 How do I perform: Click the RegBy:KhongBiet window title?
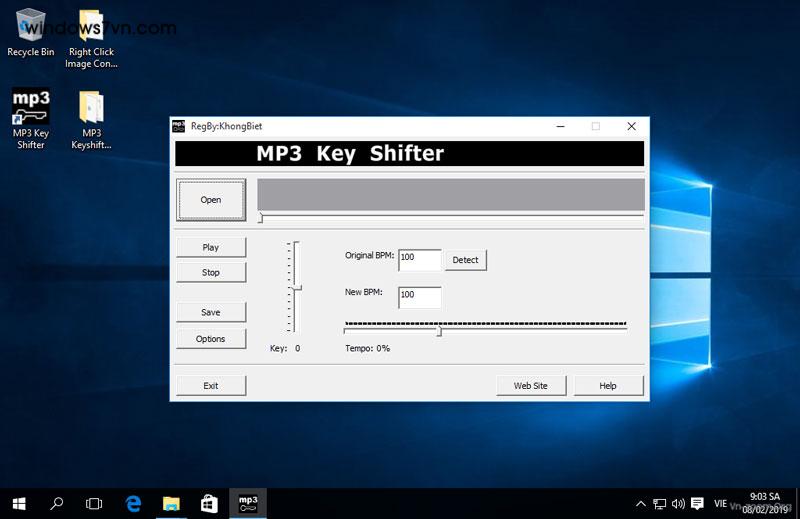tap(227, 126)
